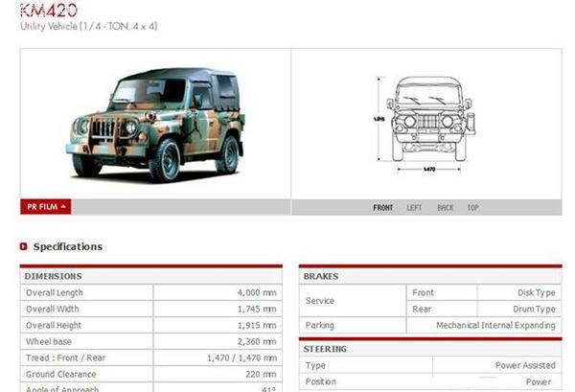Click the Specifications heading text
The image size is (575, 392).
[x=67, y=247]
